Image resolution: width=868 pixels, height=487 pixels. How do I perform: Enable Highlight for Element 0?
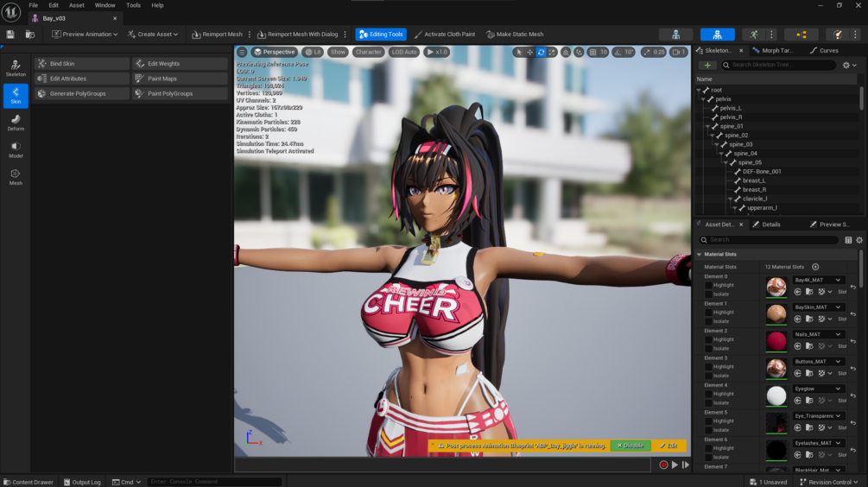pos(708,285)
